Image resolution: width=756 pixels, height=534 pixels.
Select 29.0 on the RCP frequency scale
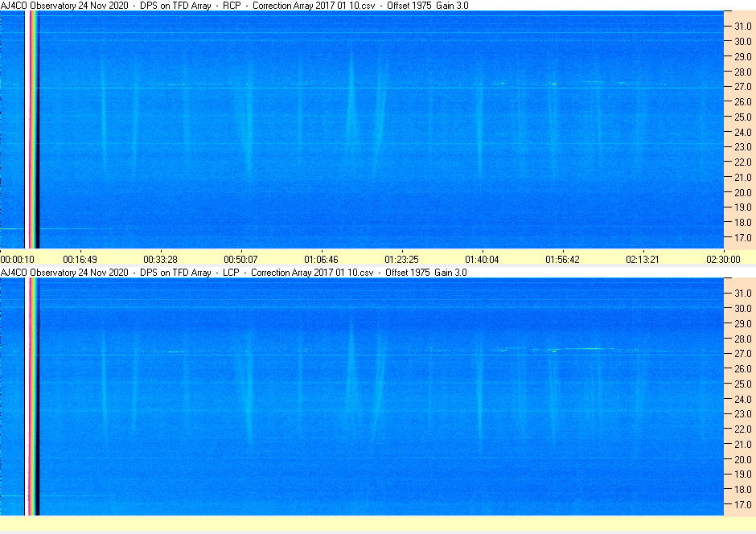(743, 56)
